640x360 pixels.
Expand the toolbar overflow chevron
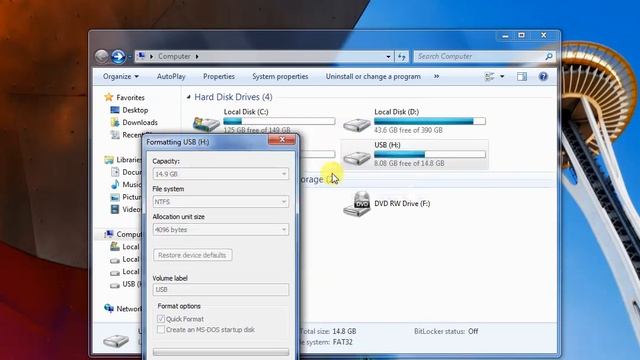436,76
